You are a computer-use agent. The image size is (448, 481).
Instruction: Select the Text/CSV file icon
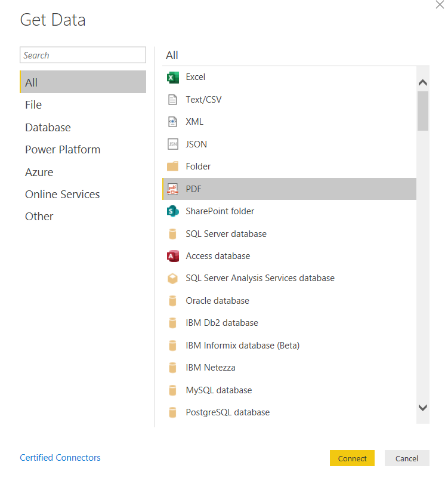tap(173, 100)
